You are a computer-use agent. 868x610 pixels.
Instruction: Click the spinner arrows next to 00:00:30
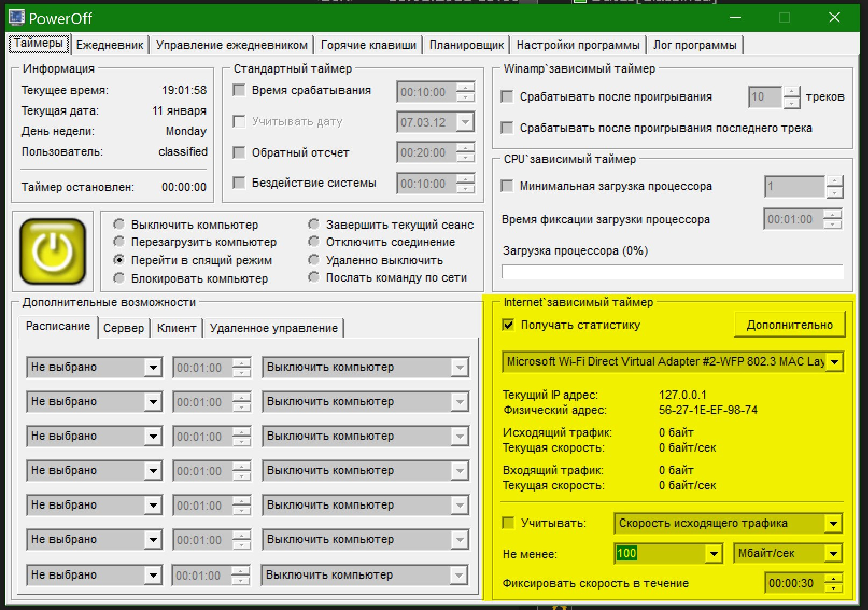coord(834,583)
